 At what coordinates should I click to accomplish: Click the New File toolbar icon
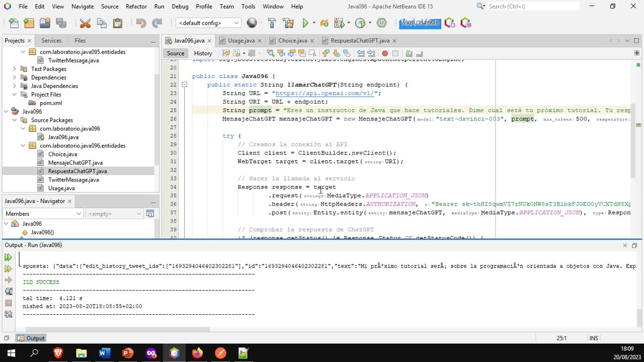click(x=14, y=23)
